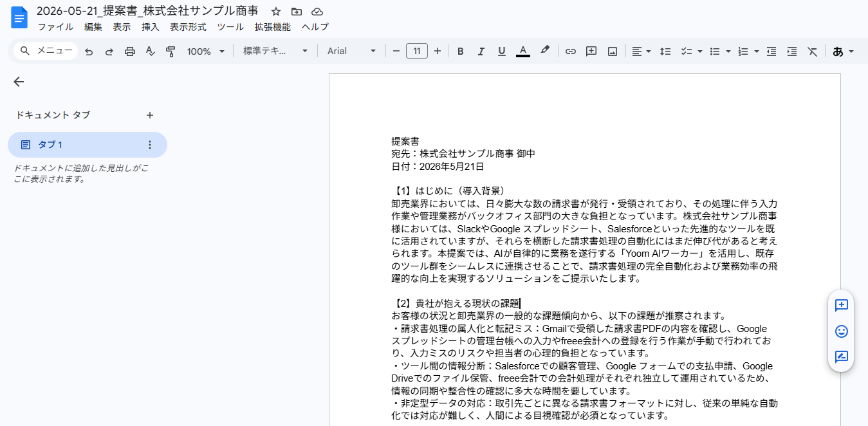Open the Add emoji reaction button

click(x=841, y=331)
